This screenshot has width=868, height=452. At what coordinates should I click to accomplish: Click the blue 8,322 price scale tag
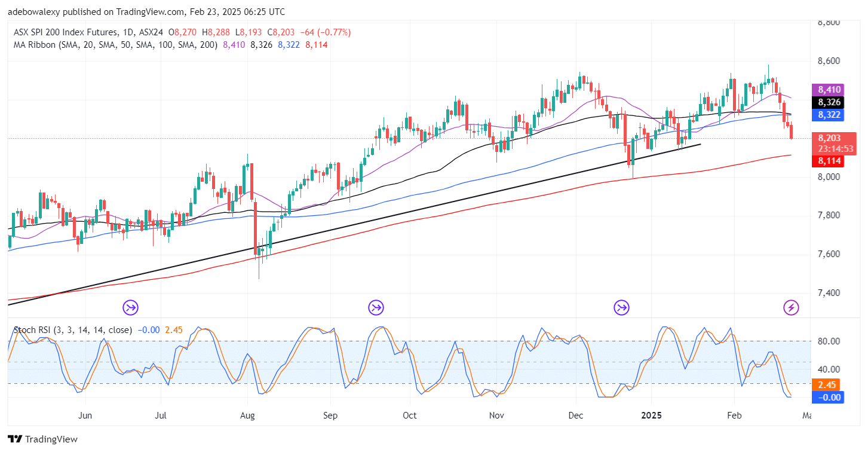(x=829, y=115)
